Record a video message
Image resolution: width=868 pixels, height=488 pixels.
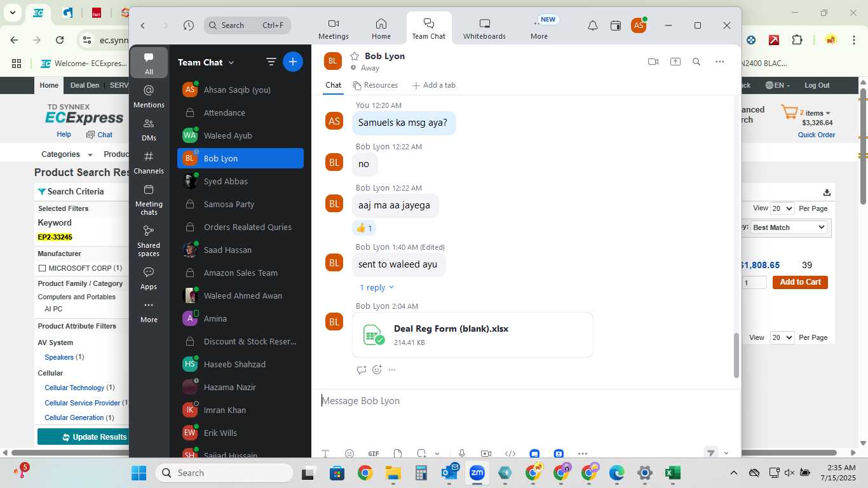[x=486, y=454]
